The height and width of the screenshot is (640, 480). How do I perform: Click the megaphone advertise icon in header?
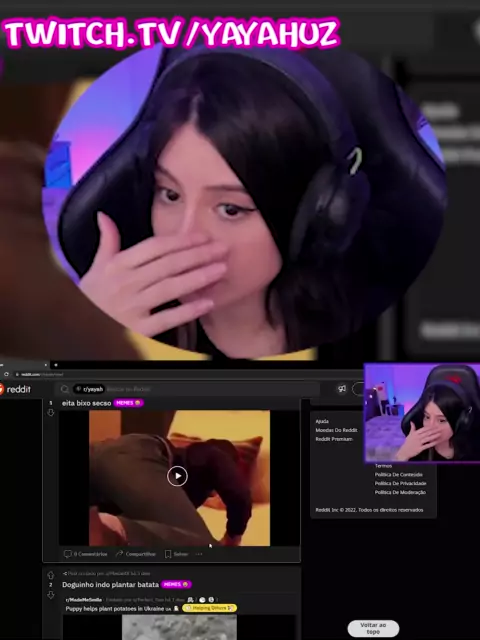pos(342,389)
